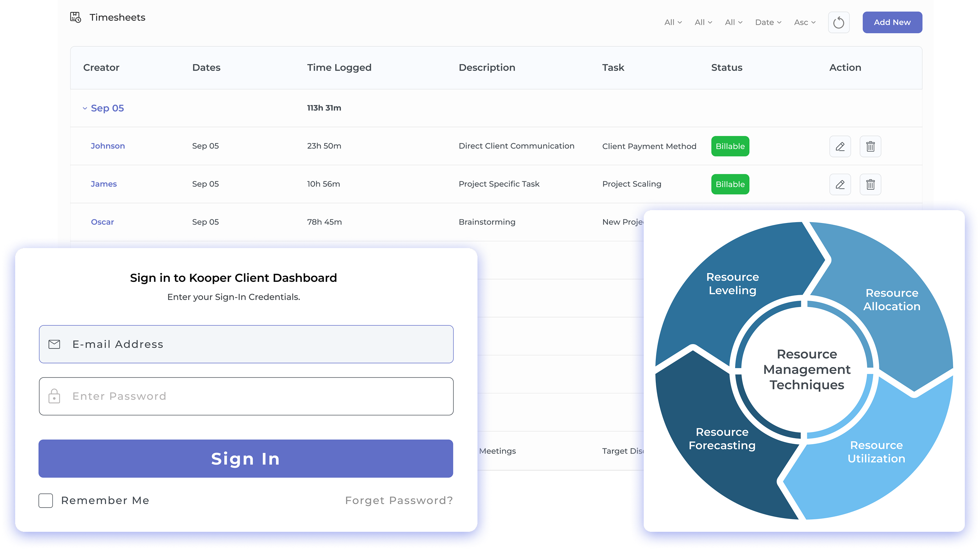Click the Sep 05 group label
Viewport: 980px width, 550px height.
point(107,108)
